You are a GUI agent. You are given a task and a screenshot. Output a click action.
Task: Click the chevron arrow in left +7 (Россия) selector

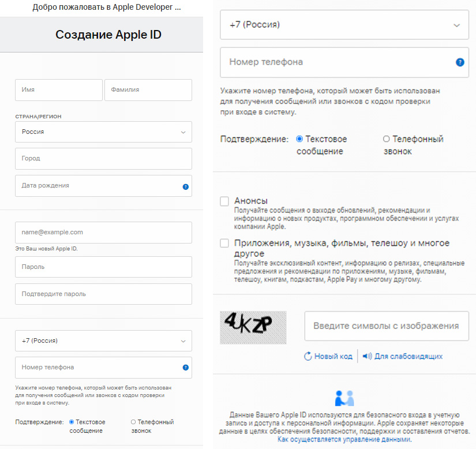[183, 341]
